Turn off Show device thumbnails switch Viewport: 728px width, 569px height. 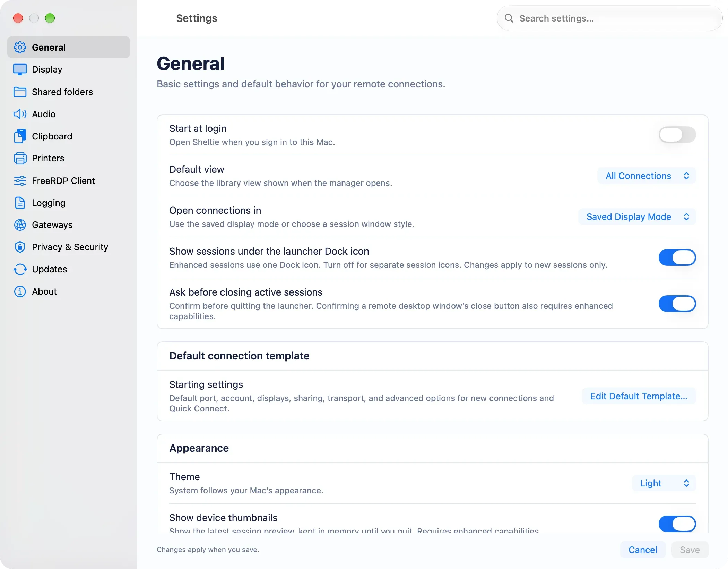tap(677, 524)
